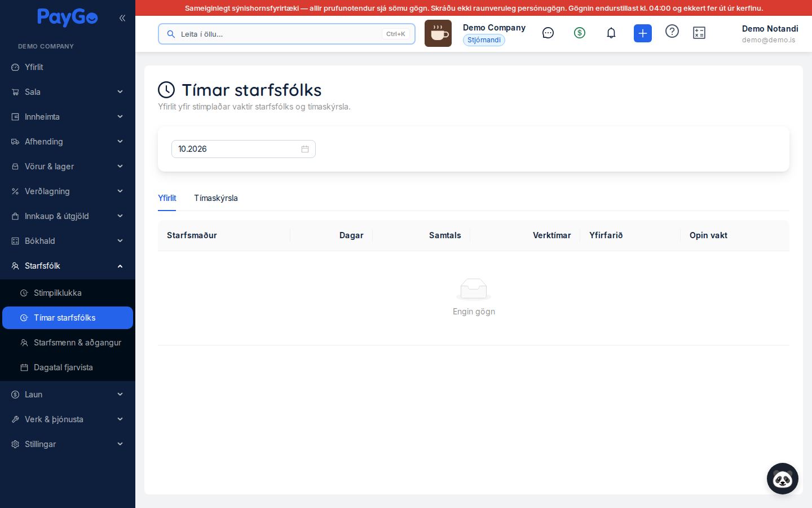Screen dimensions: 812x508
Task: Focus the Leita í öllu search field
Action: [286, 34]
